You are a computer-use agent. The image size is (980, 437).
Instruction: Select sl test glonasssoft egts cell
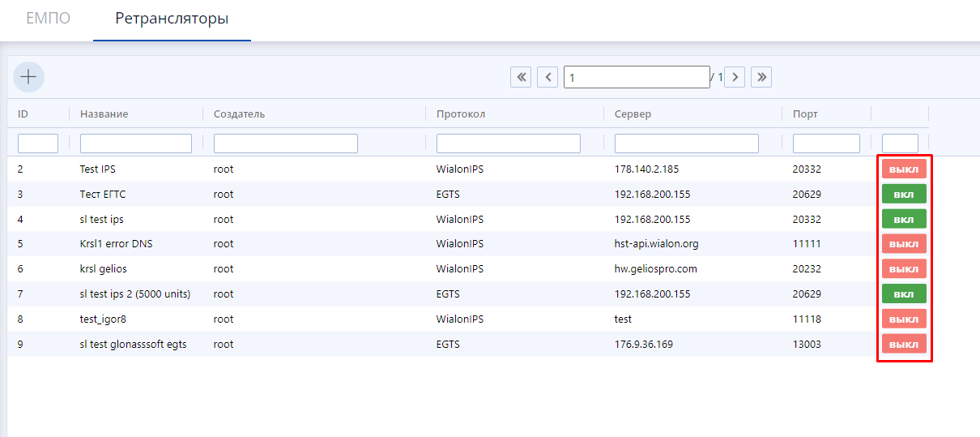click(x=134, y=345)
